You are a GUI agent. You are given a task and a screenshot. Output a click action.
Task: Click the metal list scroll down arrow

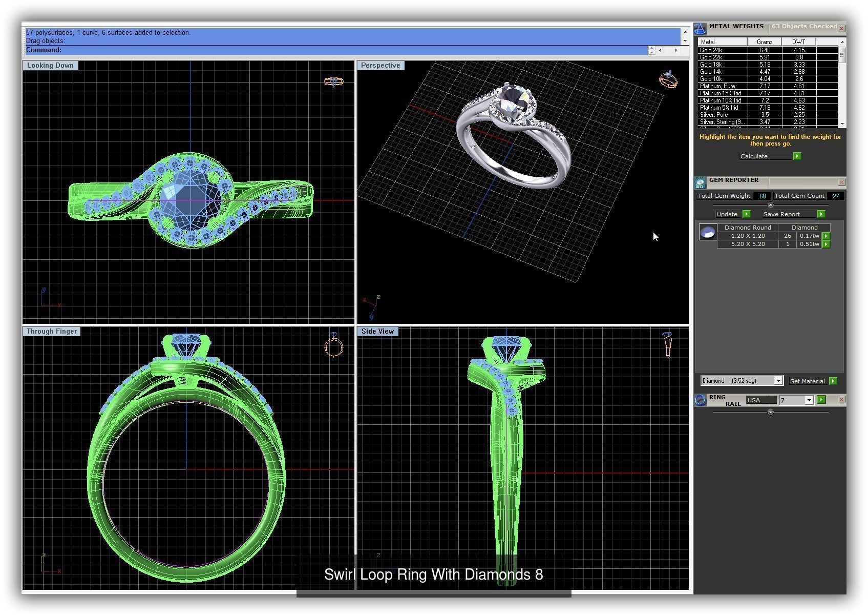(842, 124)
